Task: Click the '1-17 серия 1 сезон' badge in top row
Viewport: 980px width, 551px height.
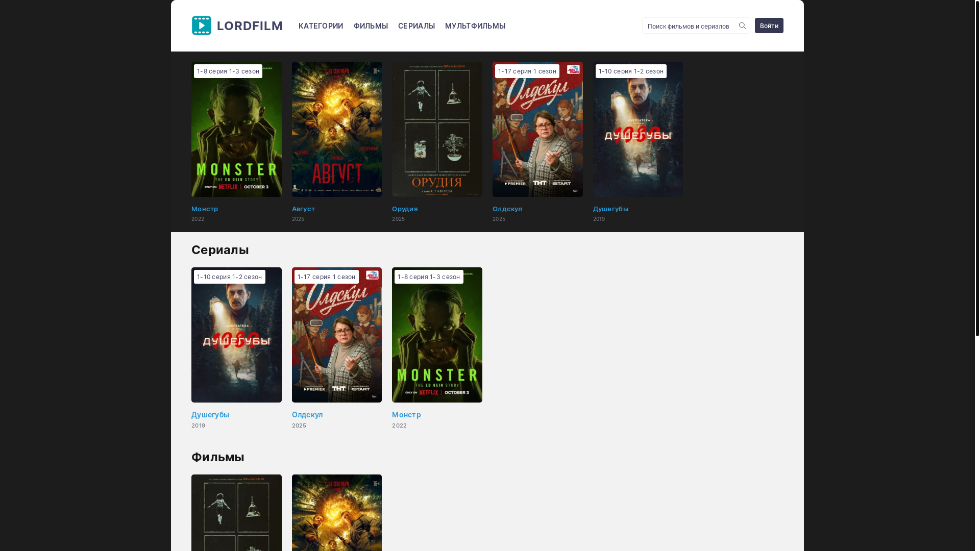Action: coord(527,71)
